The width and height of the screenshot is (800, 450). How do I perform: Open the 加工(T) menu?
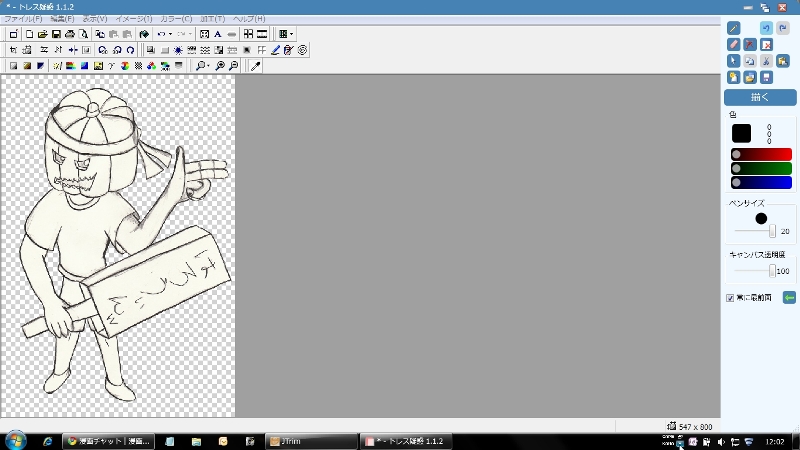(x=213, y=19)
